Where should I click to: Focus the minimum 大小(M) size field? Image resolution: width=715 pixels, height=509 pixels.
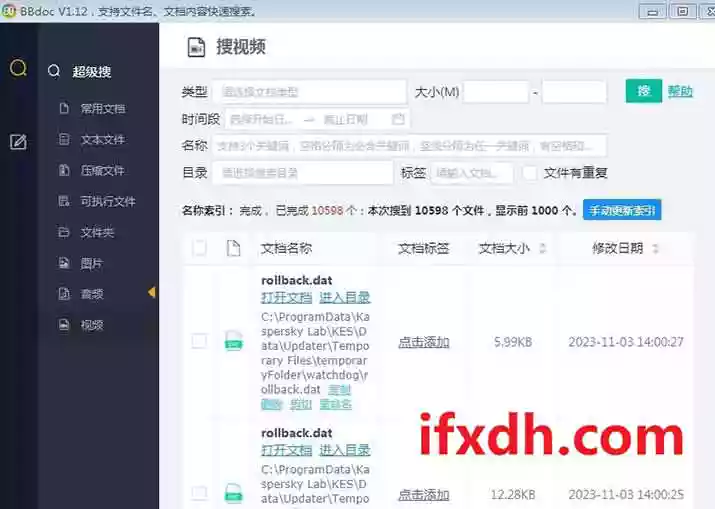[x=496, y=92]
